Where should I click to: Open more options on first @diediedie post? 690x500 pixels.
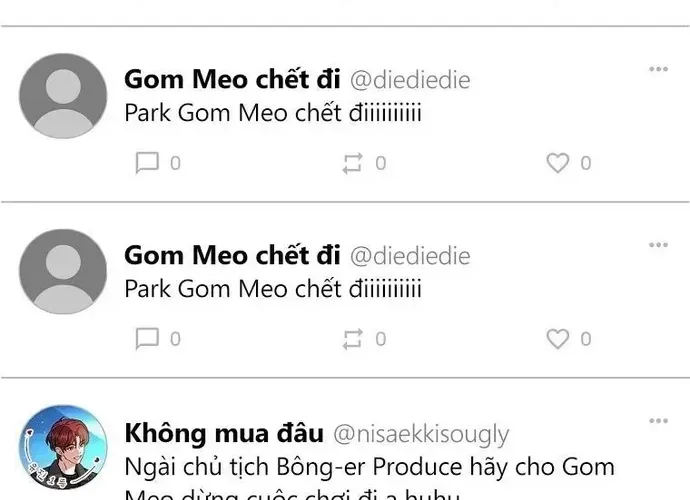pos(658,69)
